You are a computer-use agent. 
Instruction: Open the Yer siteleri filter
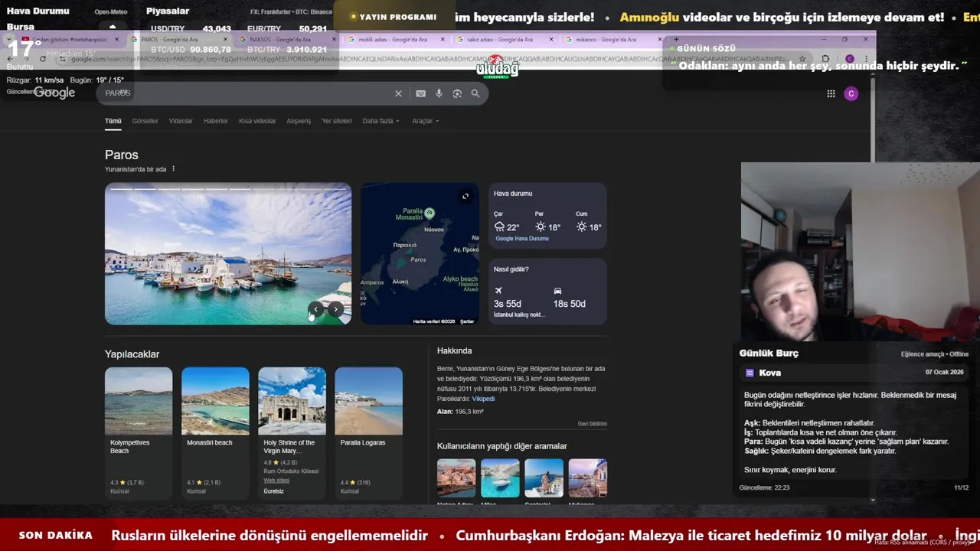coord(336,121)
